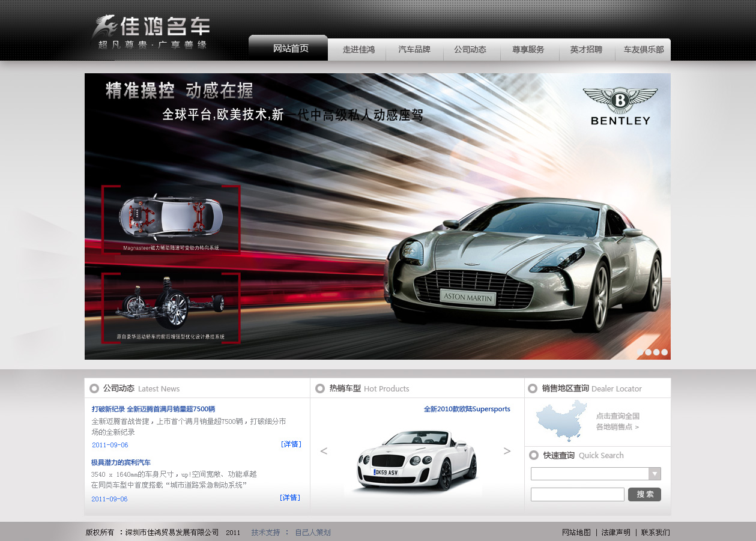This screenshot has height=541, width=756.
Task: Click the China map dealer icon
Action: tap(561, 420)
